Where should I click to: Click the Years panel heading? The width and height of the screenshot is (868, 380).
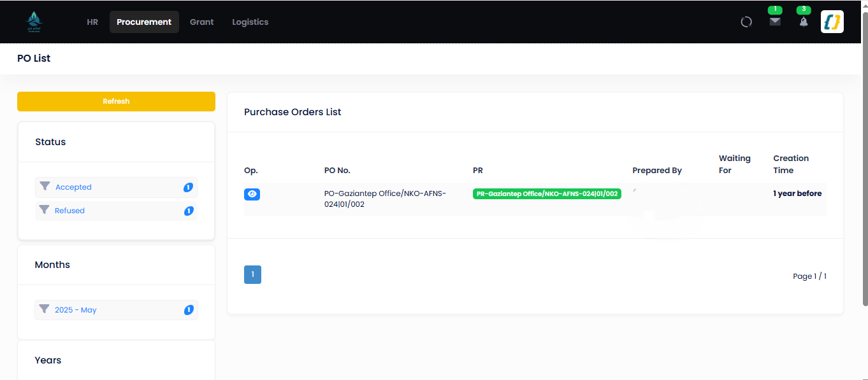point(48,360)
